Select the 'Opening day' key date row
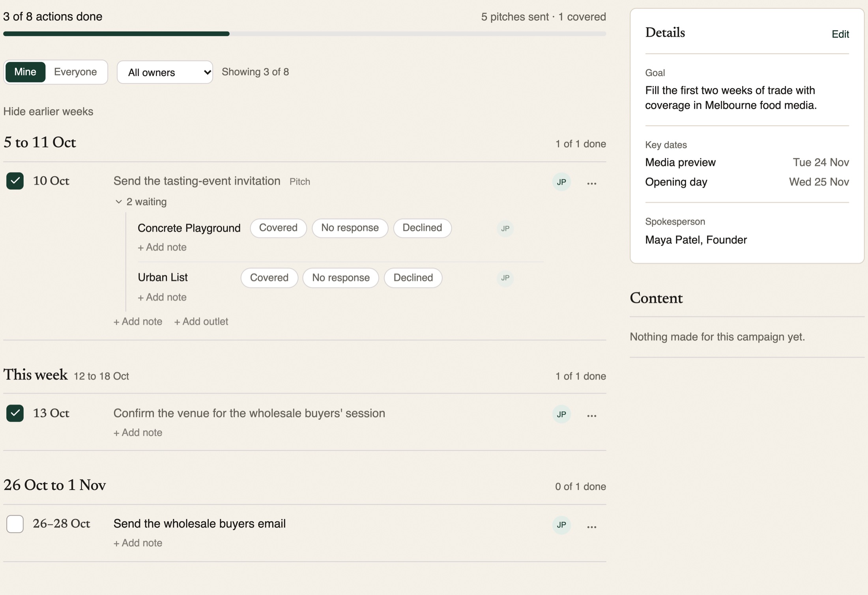This screenshot has height=595, width=868. coord(747,182)
